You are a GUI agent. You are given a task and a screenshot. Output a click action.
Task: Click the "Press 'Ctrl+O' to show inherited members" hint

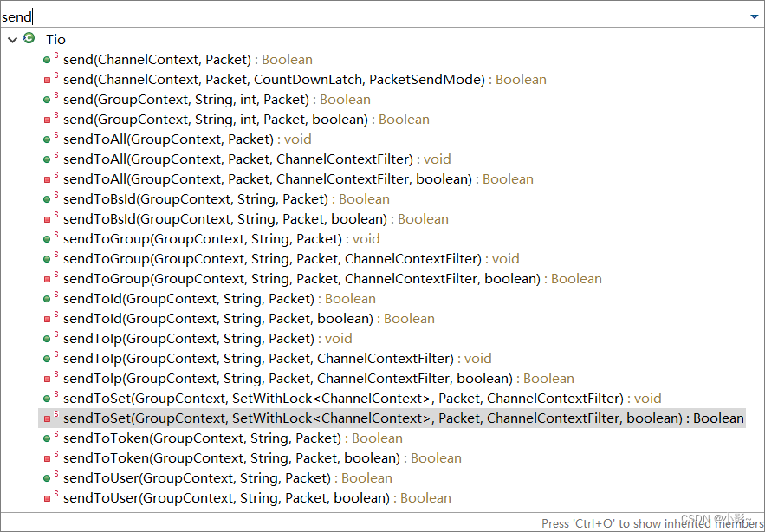point(652,523)
